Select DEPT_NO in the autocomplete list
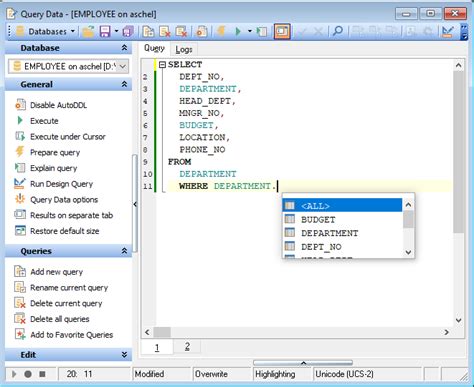474x387 pixels. [x=342, y=247]
